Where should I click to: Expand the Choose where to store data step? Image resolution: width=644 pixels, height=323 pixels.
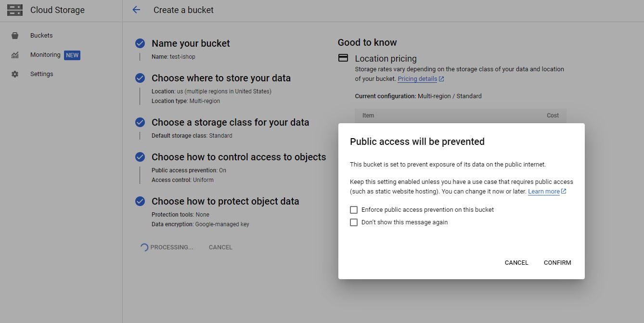coord(221,78)
